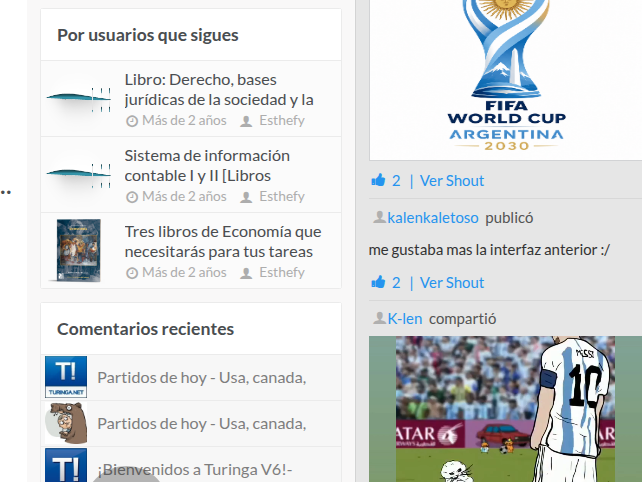The image size is (642, 482).
Task: Open book cover thumbnail of Economía post
Action: click(79, 250)
